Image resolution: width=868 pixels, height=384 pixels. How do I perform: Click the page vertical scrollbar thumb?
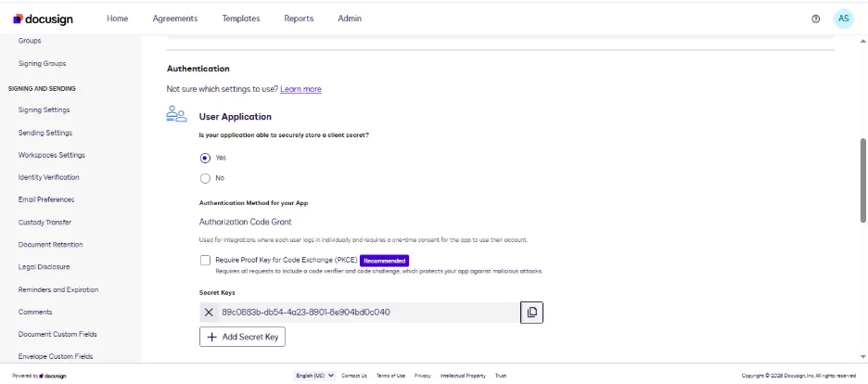pos(863,180)
